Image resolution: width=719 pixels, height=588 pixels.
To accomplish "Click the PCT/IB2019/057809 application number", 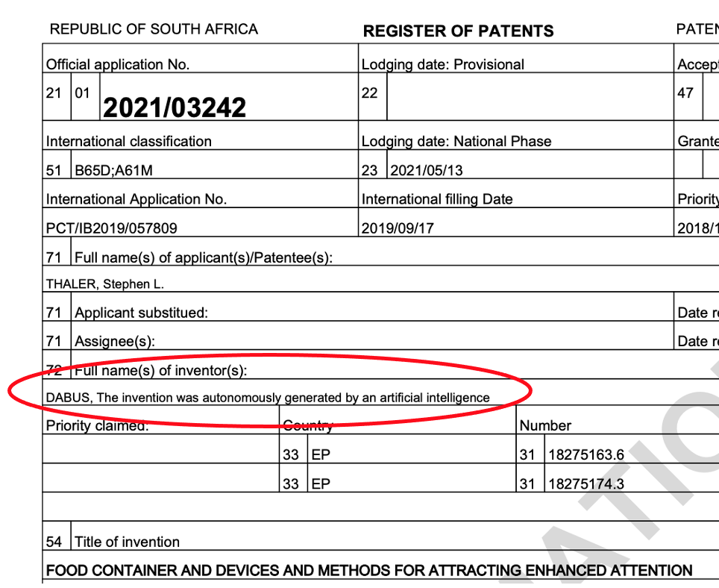I will (x=111, y=228).
